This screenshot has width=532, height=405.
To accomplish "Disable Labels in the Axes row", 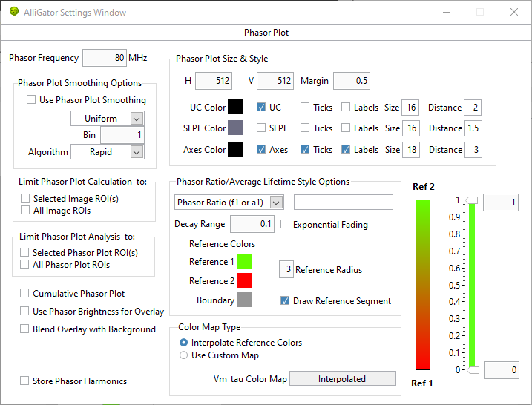I will coord(346,149).
